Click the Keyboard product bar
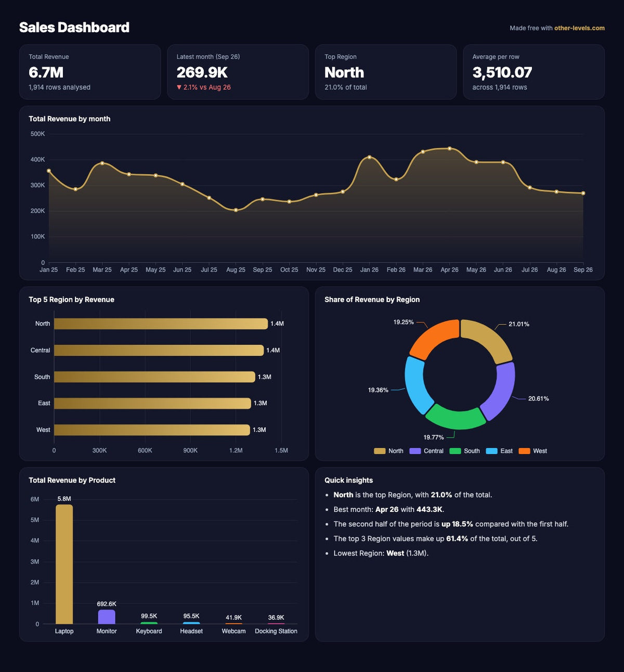 click(149, 623)
